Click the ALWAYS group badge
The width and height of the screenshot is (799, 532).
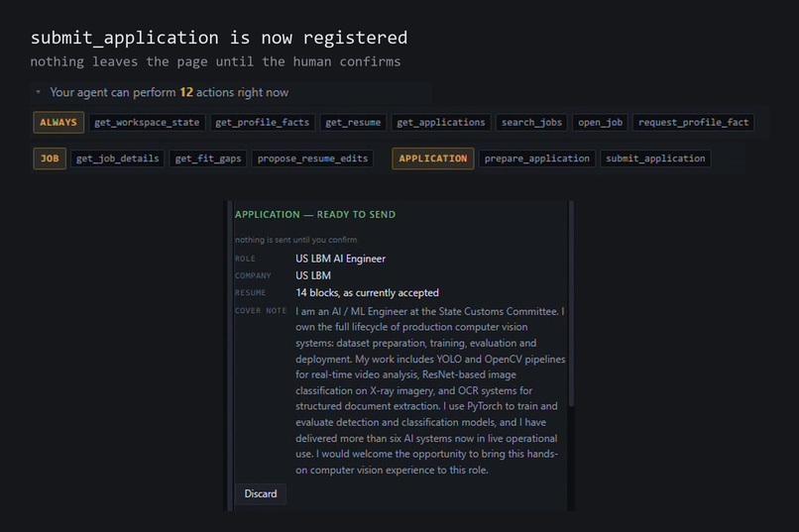tap(58, 122)
